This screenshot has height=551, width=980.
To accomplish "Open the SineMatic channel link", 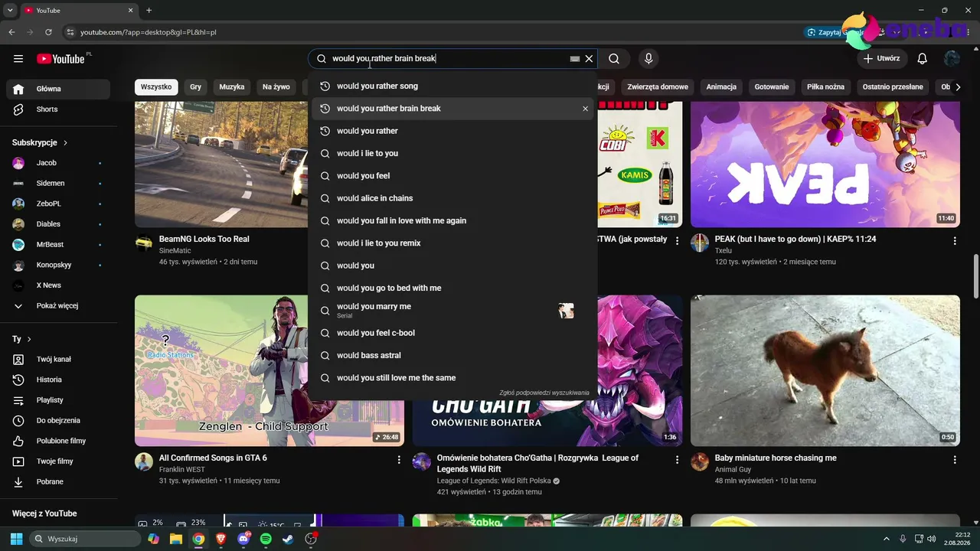I will tap(175, 251).
